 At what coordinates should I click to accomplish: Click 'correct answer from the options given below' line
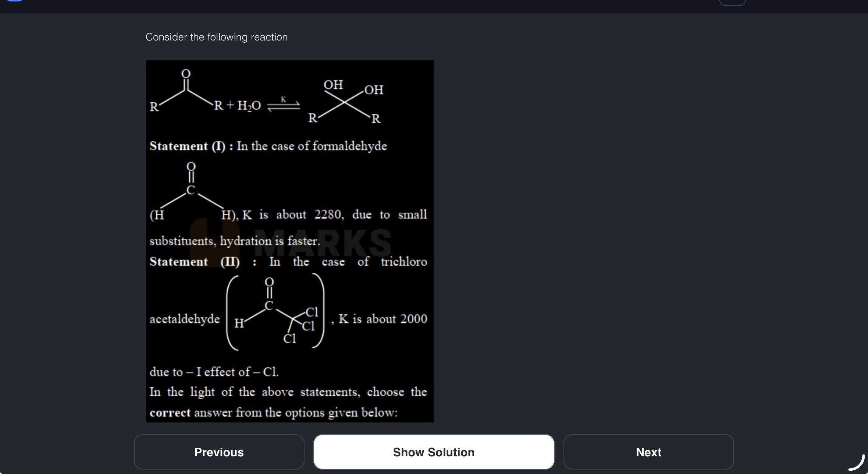point(274,413)
